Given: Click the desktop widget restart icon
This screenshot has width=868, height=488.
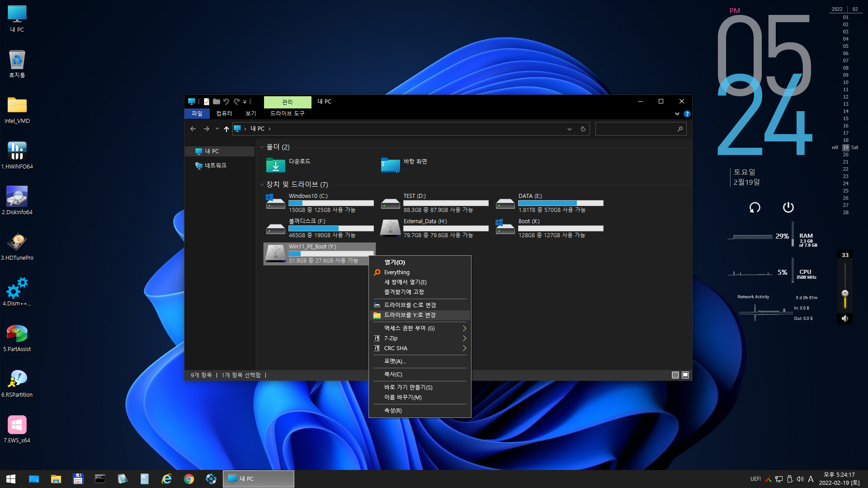Looking at the screenshot, I should click(755, 207).
